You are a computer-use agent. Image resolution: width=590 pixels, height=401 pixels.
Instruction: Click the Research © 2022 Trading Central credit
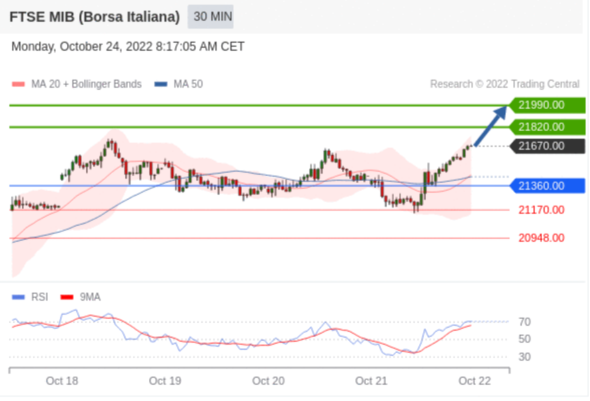click(x=505, y=84)
